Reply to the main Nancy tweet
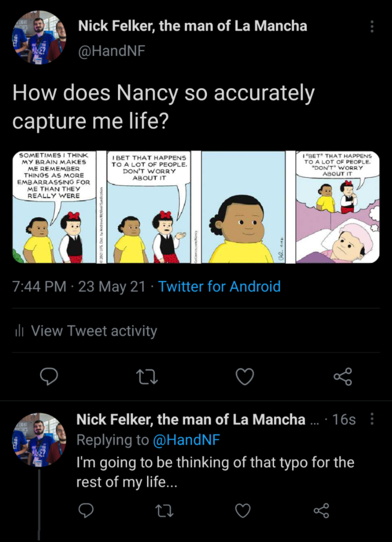392x542 pixels. (x=49, y=377)
